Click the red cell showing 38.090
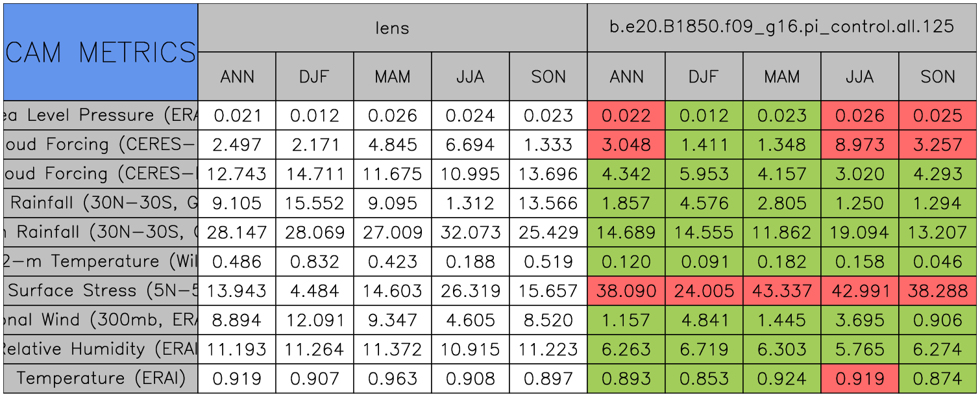The image size is (980, 397). coord(626,290)
